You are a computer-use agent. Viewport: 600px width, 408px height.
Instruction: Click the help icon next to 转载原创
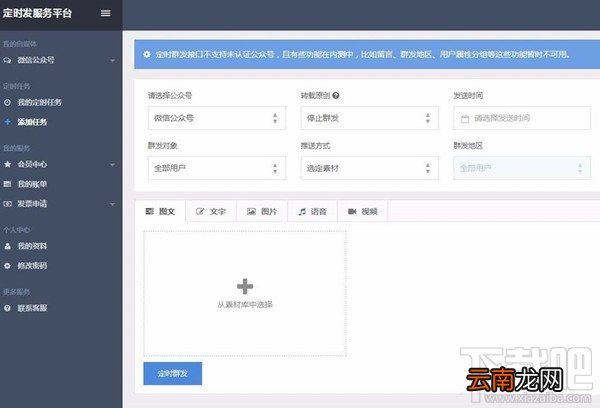(x=336, y=95)
